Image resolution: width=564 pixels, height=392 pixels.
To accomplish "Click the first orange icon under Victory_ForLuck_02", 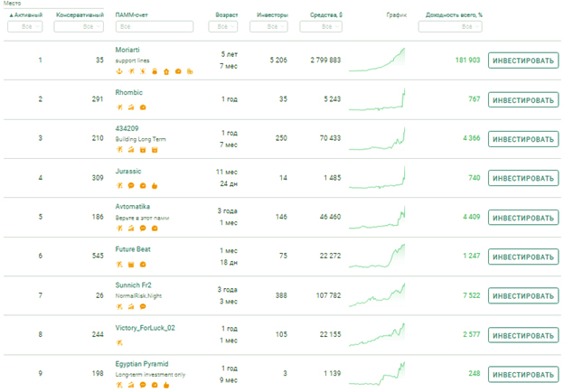I will (119, 342).
